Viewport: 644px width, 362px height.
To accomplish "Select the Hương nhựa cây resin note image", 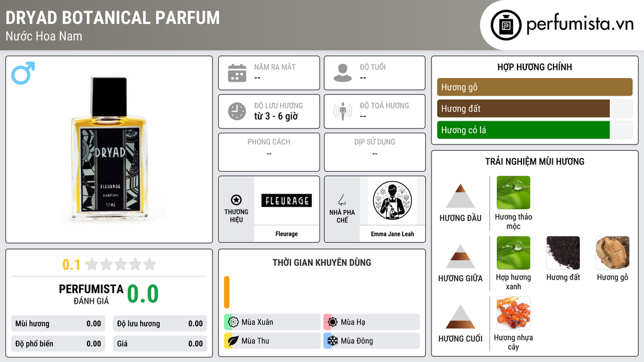I will coord(513,313).
